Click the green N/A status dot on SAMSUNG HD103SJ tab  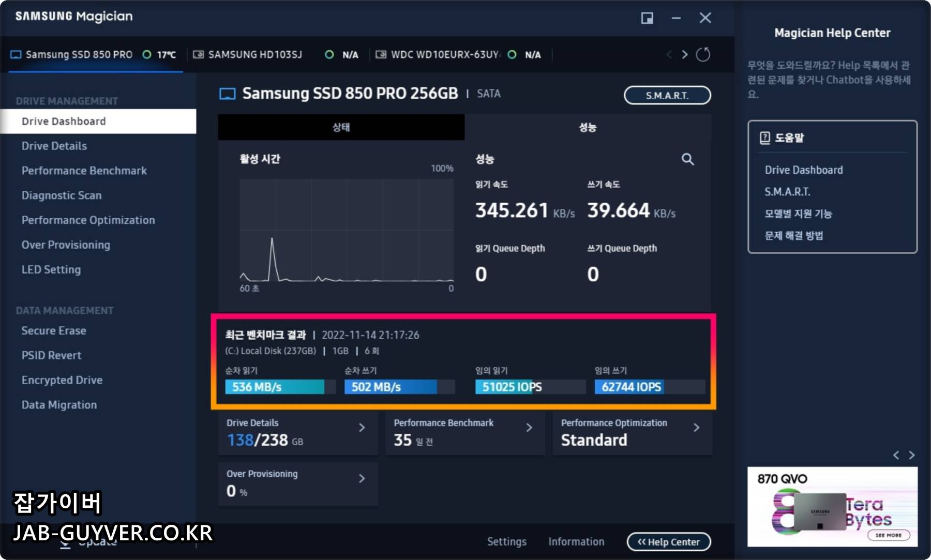pyautogui.click(x=329, y=54)
